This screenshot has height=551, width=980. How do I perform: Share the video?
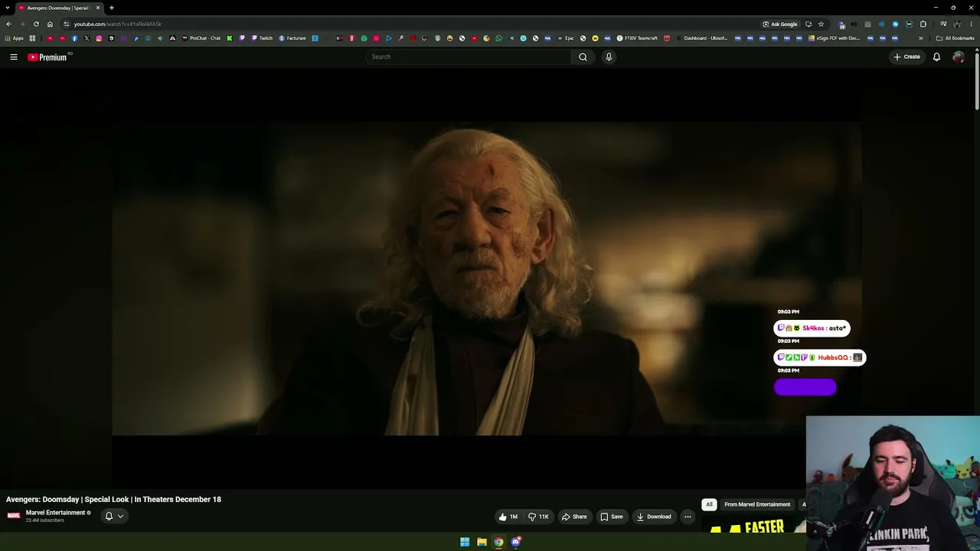point(574,517)
